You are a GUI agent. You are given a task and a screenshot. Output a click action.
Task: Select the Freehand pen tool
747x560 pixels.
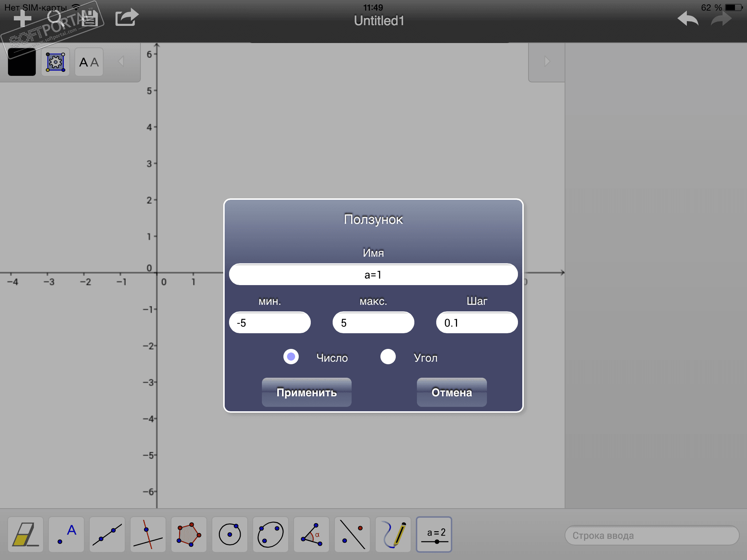click(x=393, y=534)
